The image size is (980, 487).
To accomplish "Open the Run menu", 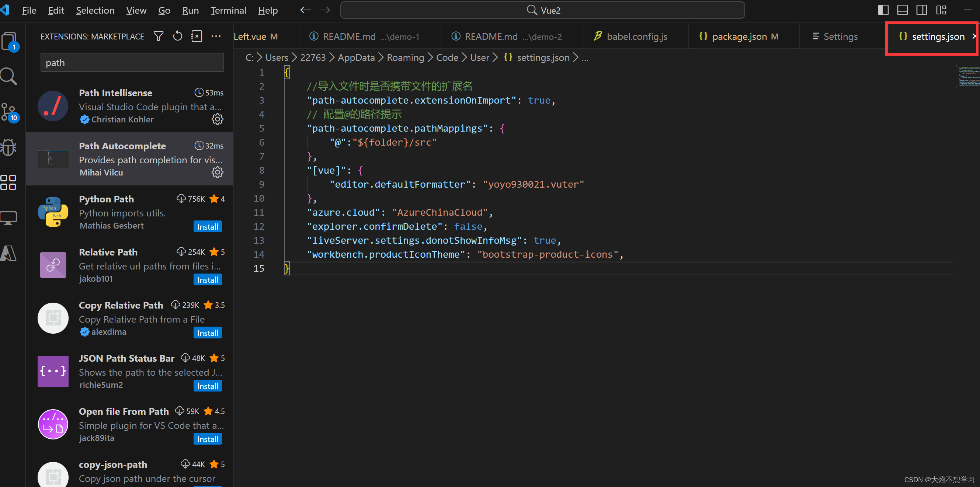I will click(x=190, y=10).
